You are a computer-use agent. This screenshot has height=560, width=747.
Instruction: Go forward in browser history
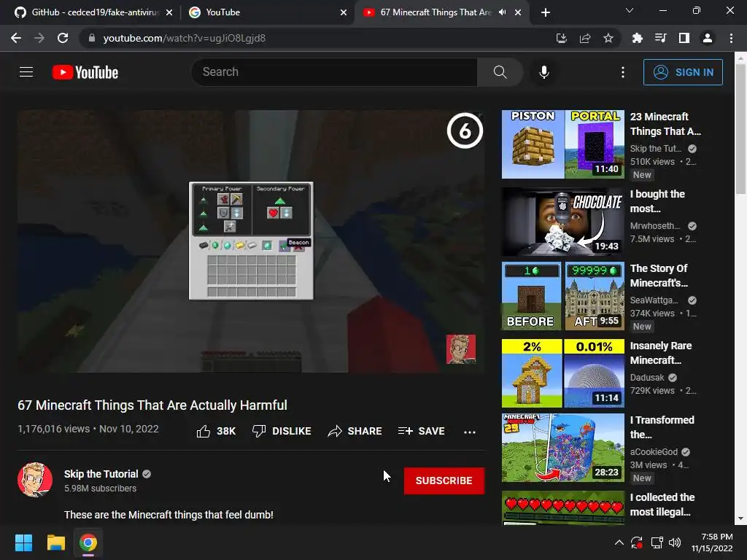pyautogui.click(x=39, y=38)
